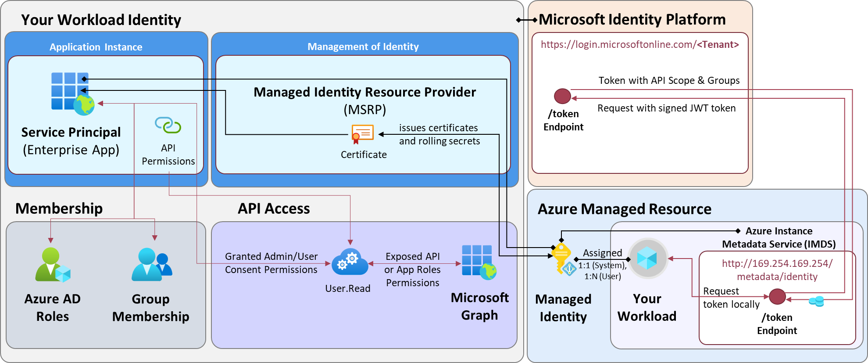Click the '1:1 (System),' cardinality text
Viewport: 868px width, 363px height.
pos(602,265)
